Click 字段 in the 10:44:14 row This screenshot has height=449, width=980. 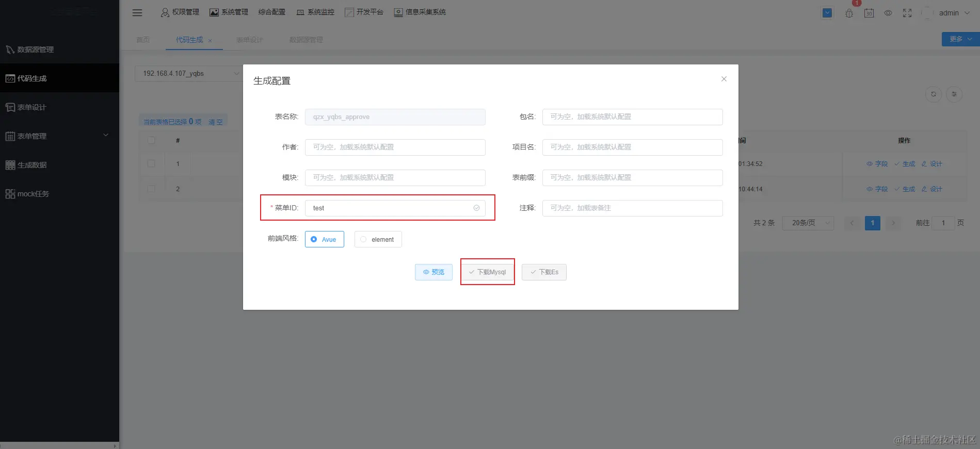click(877, 189)
